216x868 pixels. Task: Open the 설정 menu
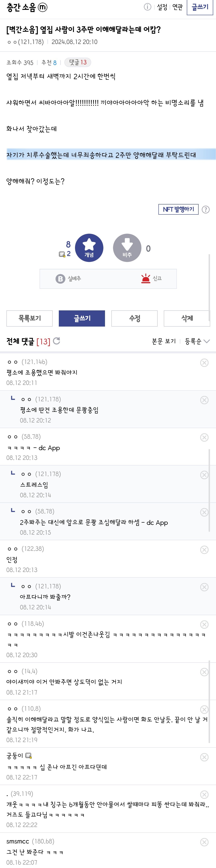pyautogui.click(x=162, y=7)
